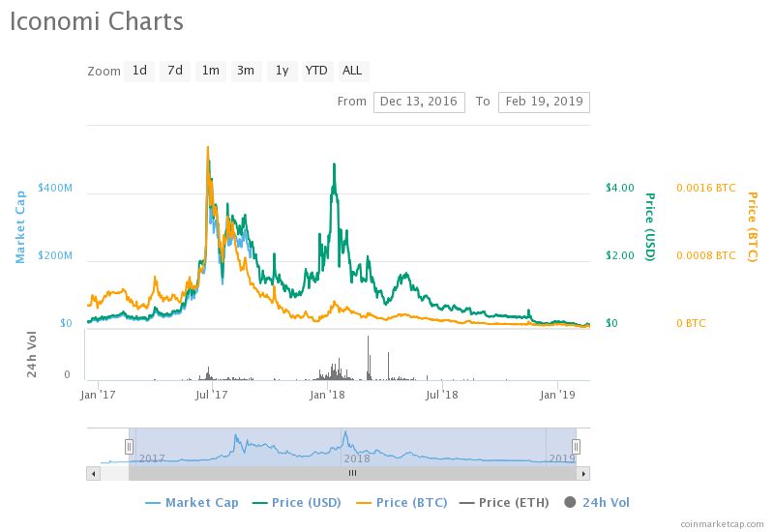
Task: Click the 24h Vol axis title
Action: click(x=32, y=354)
